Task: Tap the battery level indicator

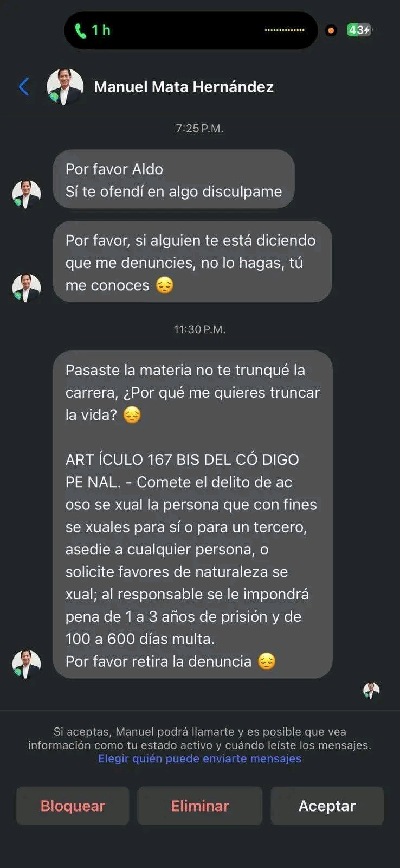Action: click(x=359, y=30)
